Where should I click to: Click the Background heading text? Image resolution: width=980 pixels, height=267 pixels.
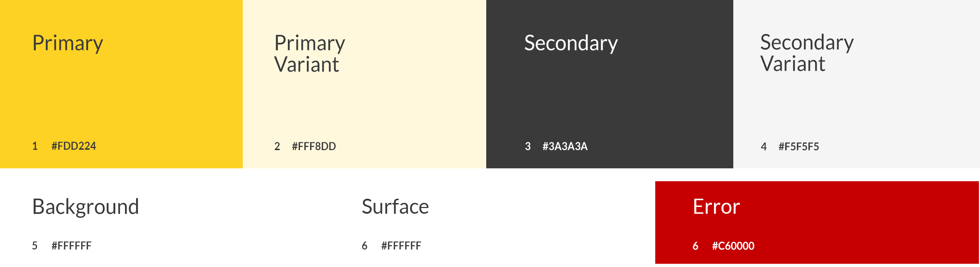pyautogui.click(x=86, y=207)
